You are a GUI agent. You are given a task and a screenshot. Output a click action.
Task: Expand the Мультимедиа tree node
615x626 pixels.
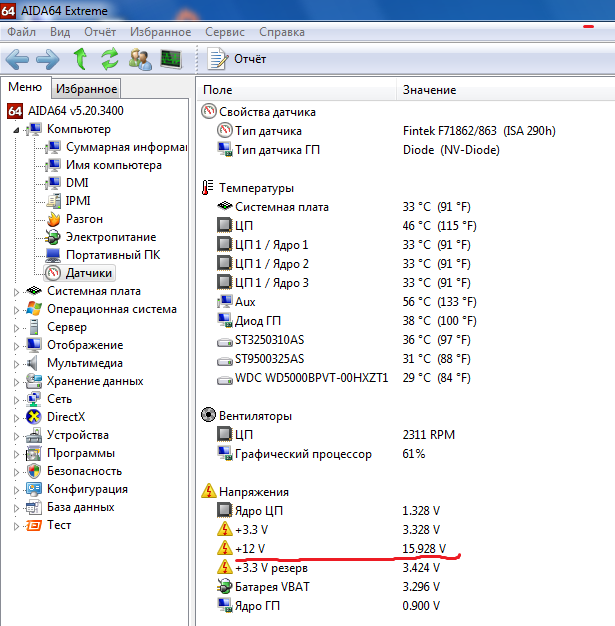point(16,364)
